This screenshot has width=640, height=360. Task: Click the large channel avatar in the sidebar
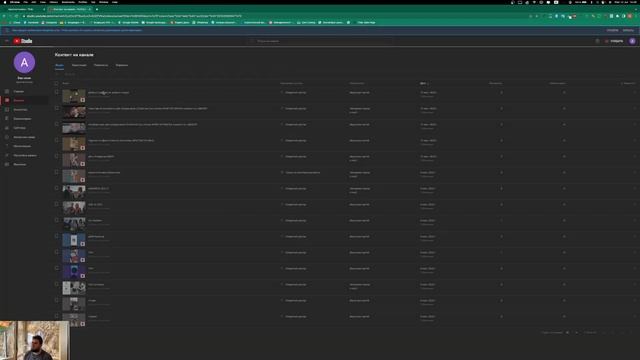click(x=24, y=62)
